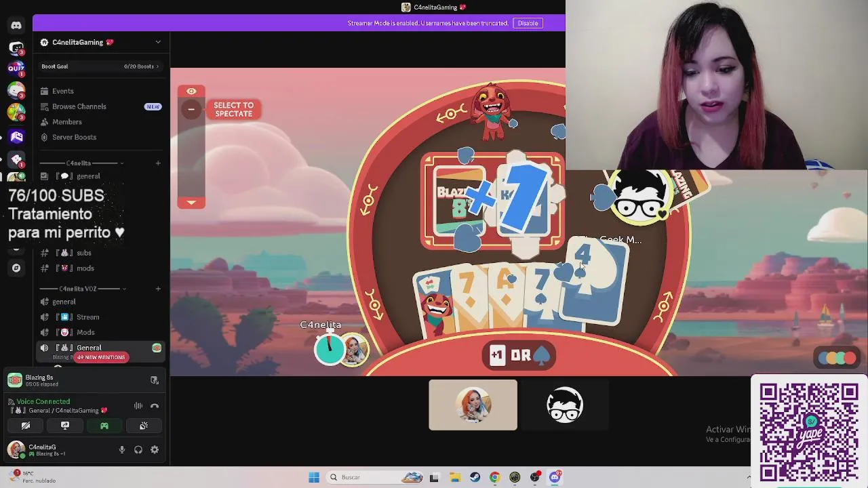Open File Explorer from the taskbar

pos(454,477)
